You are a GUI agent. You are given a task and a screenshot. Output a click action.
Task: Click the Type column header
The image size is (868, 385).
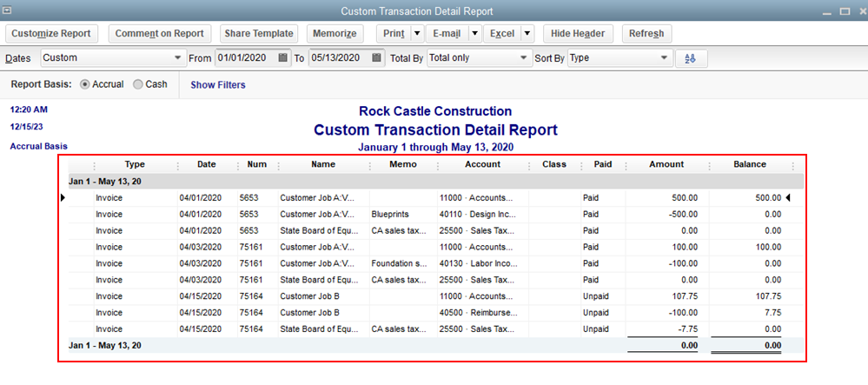tap(135, 164)
